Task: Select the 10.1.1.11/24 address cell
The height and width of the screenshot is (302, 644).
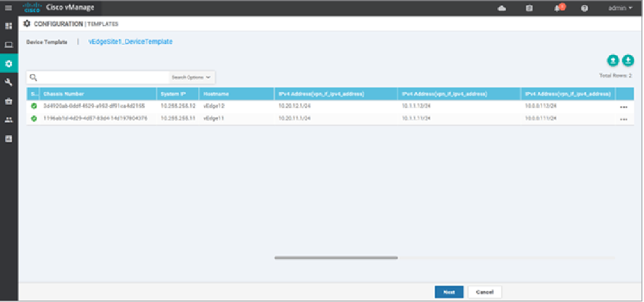Action: pyautogui.click(x=416, y=118)
